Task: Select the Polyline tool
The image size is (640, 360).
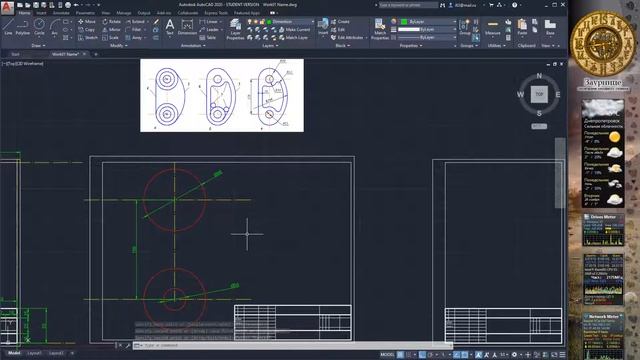Action: point(22,27)
